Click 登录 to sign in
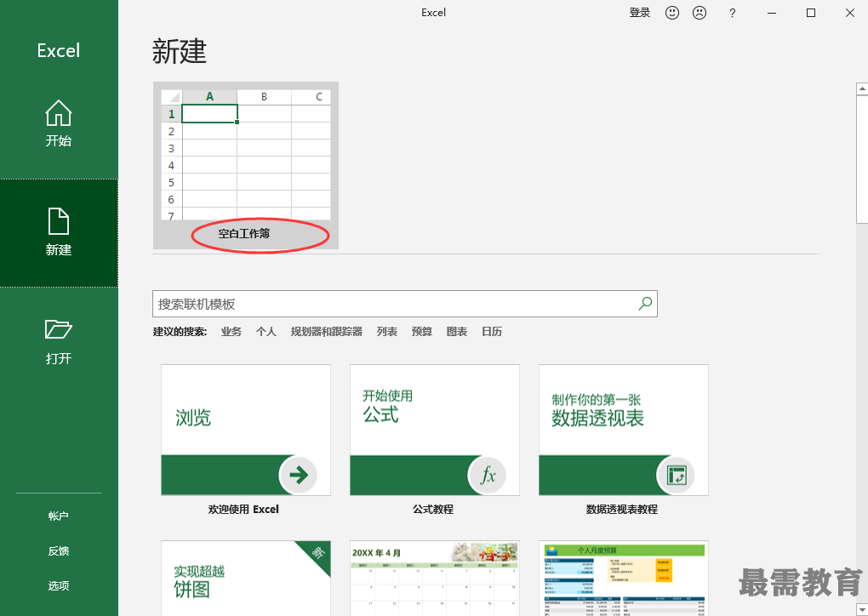 click(x=639, y=12)
